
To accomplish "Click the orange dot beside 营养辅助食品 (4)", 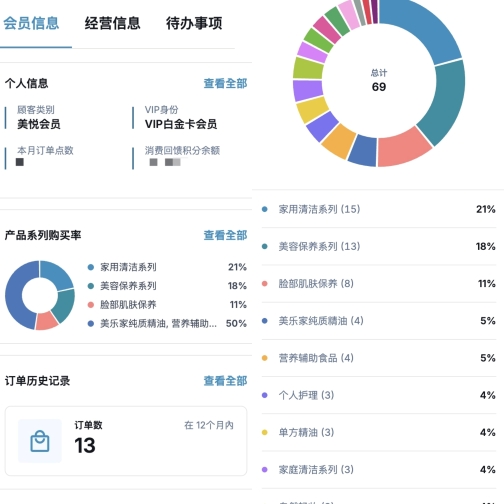I will [x=265, y=358].
